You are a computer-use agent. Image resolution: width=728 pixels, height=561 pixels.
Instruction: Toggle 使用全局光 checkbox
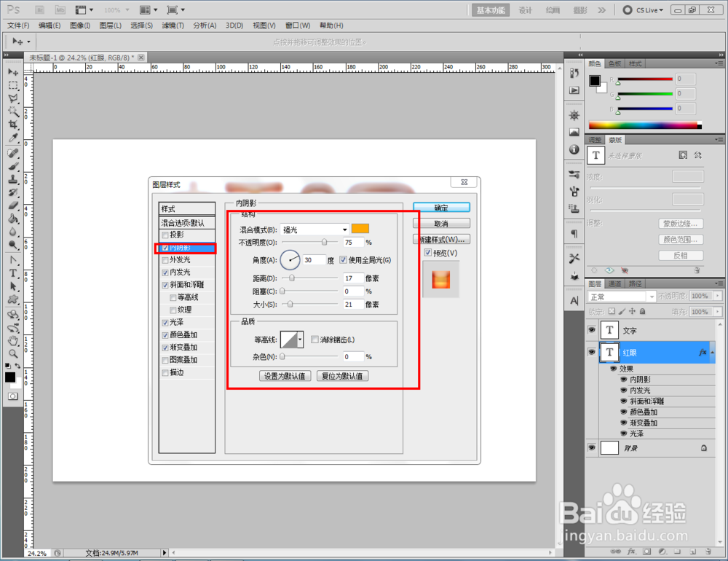pos(343,260)
